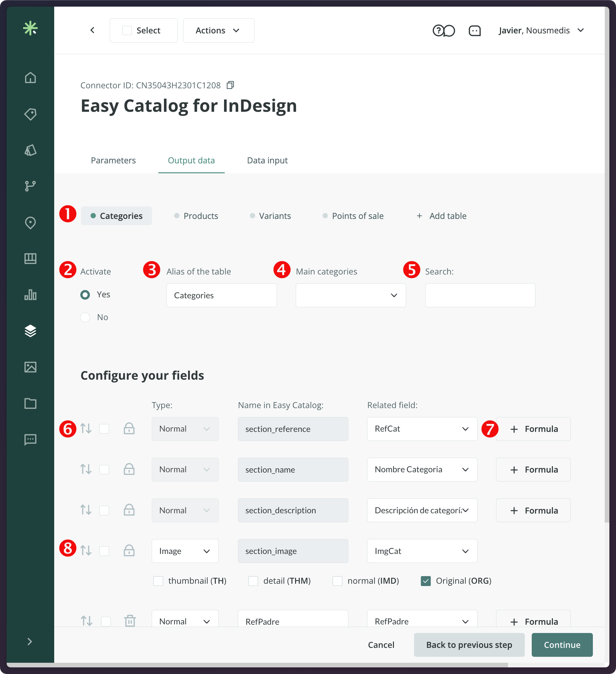Screen dimensions: 616x674
Task: Copy the Connector ID using the copy icon
Action: pos(230,85)
